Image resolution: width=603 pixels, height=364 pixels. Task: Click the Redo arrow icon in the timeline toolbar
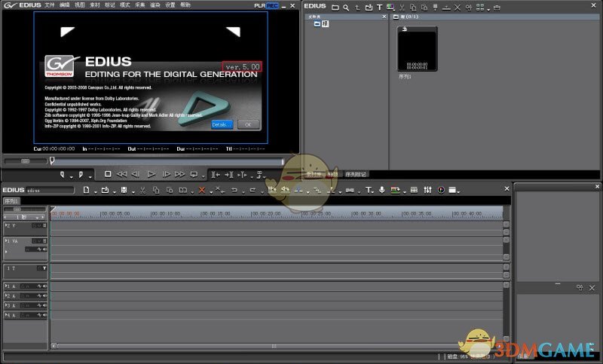tap(253, 190)
